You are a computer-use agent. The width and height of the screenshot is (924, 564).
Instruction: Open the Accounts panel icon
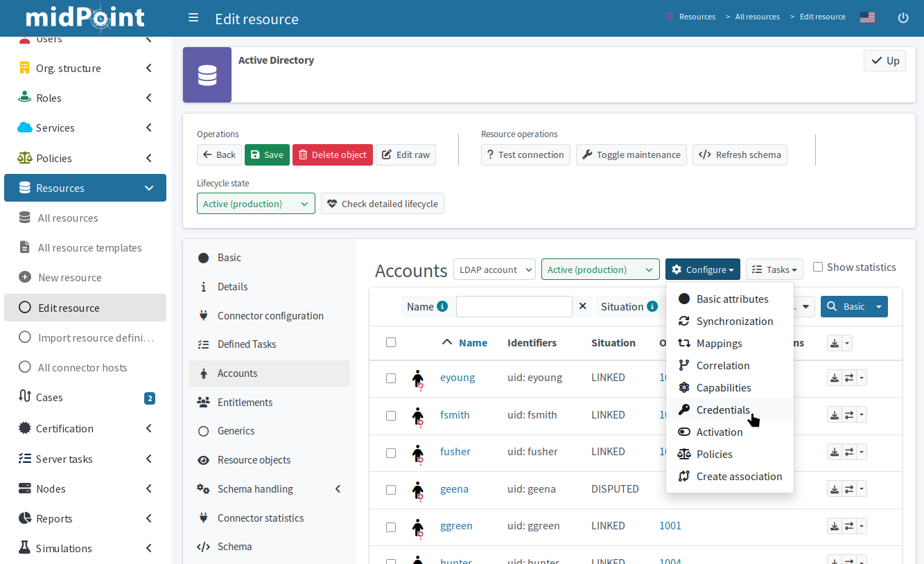coord(203,373)
